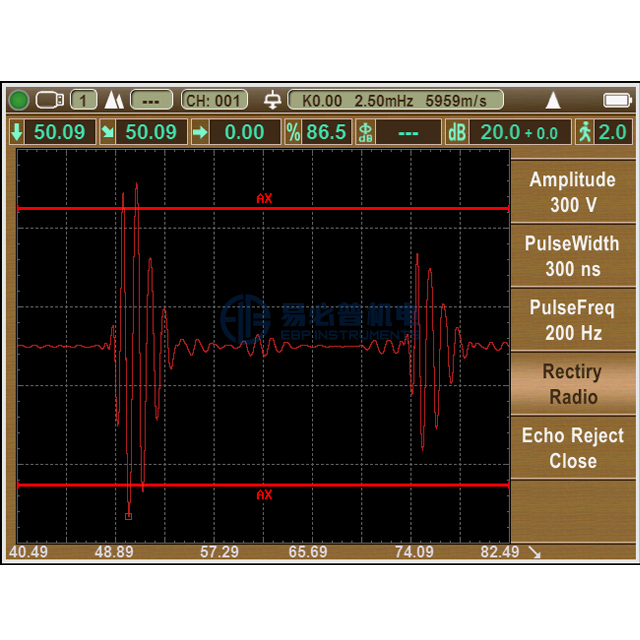
Task: Click the axis label 57.29
Action: pyautogui.click(x=219, y=552)
